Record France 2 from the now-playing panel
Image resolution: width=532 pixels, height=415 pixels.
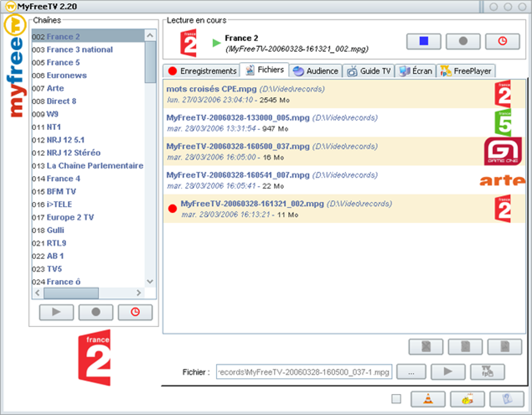pyautogui.click(x=463, y=41)
